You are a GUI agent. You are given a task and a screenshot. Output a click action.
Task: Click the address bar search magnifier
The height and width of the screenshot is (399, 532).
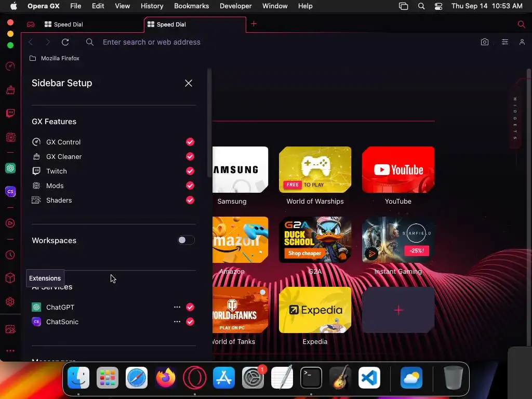click(89, 42)
